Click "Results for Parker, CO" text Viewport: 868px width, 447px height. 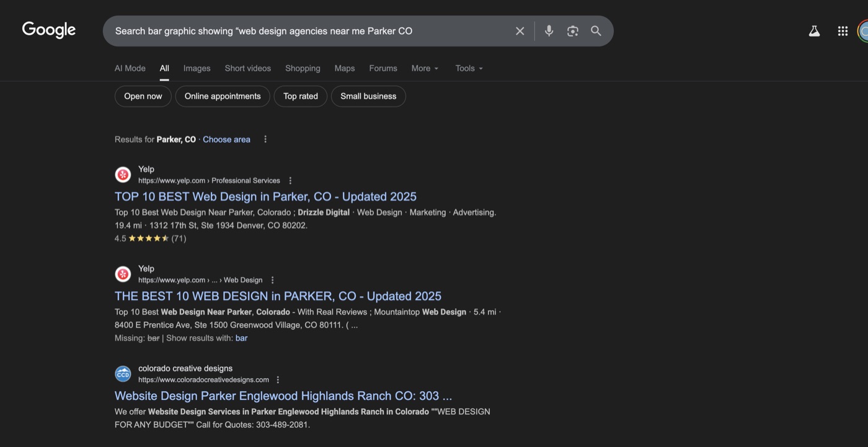coord(155,139)
